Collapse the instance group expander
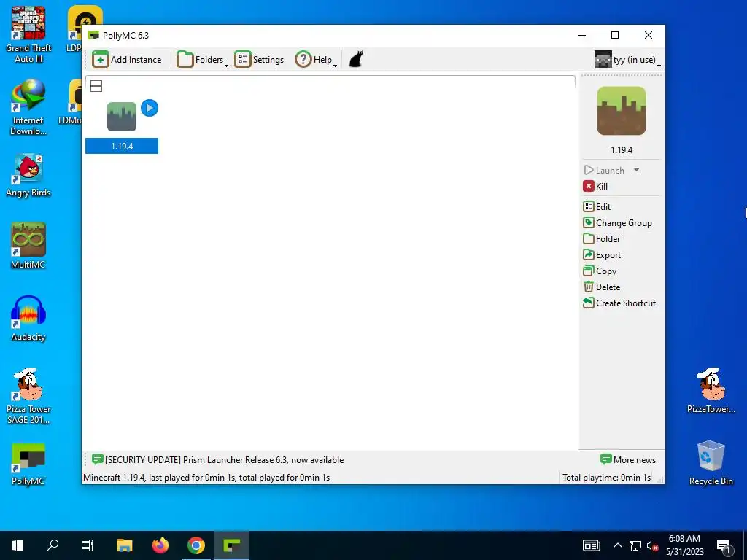This screenshot has height=560, width=747. [x=96, y=86]
